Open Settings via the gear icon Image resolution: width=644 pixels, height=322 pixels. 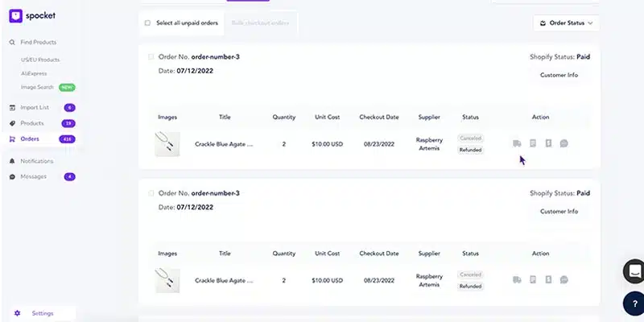[x=17, y=313]
